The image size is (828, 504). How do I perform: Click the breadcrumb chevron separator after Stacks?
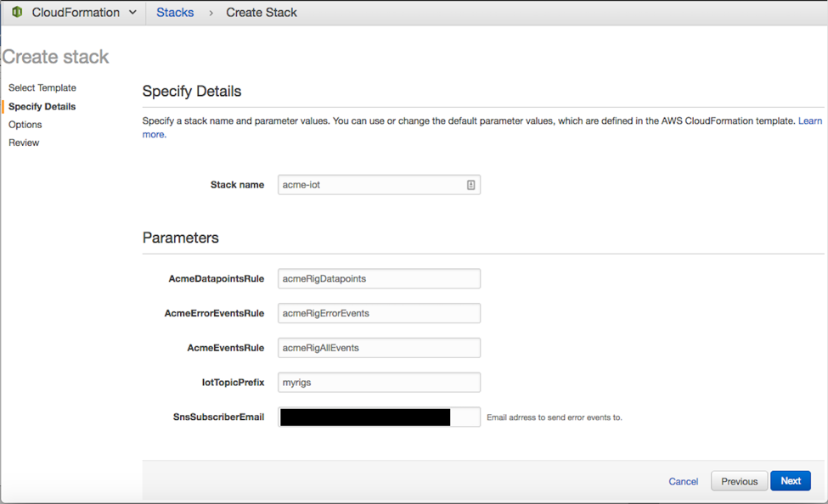tap(211, 14)
